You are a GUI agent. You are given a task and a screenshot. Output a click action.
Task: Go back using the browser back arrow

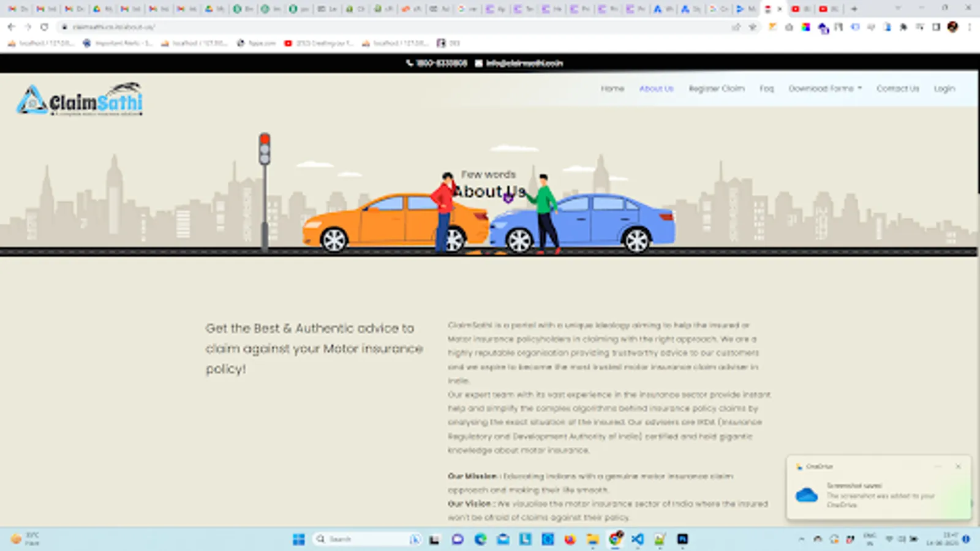pyautogui.click(x=11, y=27)
